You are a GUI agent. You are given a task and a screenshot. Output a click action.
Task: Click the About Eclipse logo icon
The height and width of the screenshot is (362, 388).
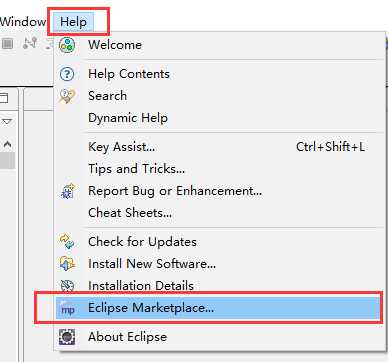(x=67, y=337)
